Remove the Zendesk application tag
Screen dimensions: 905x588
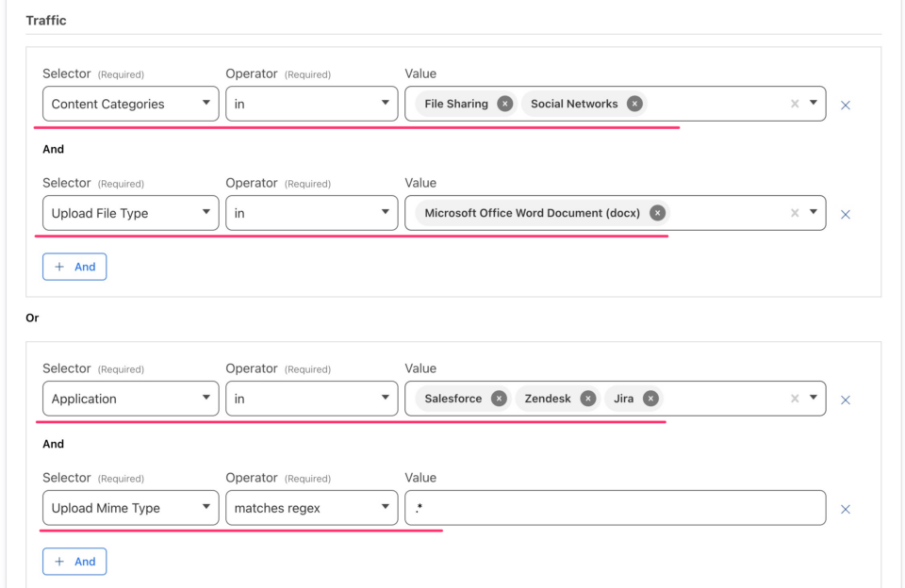point(587,398)
